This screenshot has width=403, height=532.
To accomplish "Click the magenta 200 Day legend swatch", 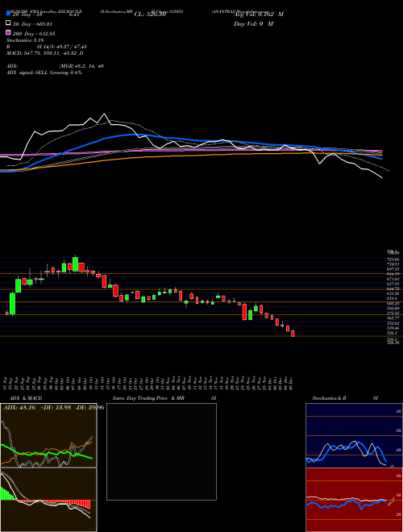I will click(x=8, y=32).
